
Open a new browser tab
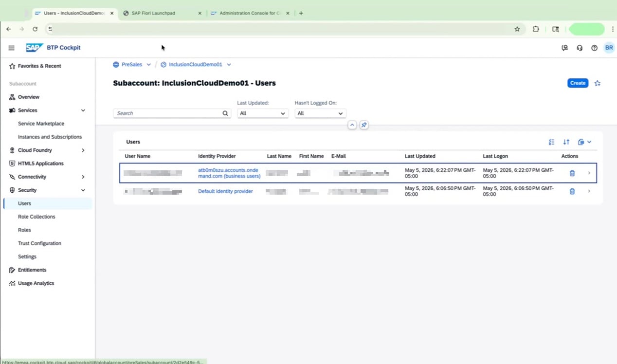click(x=301, y=13)
